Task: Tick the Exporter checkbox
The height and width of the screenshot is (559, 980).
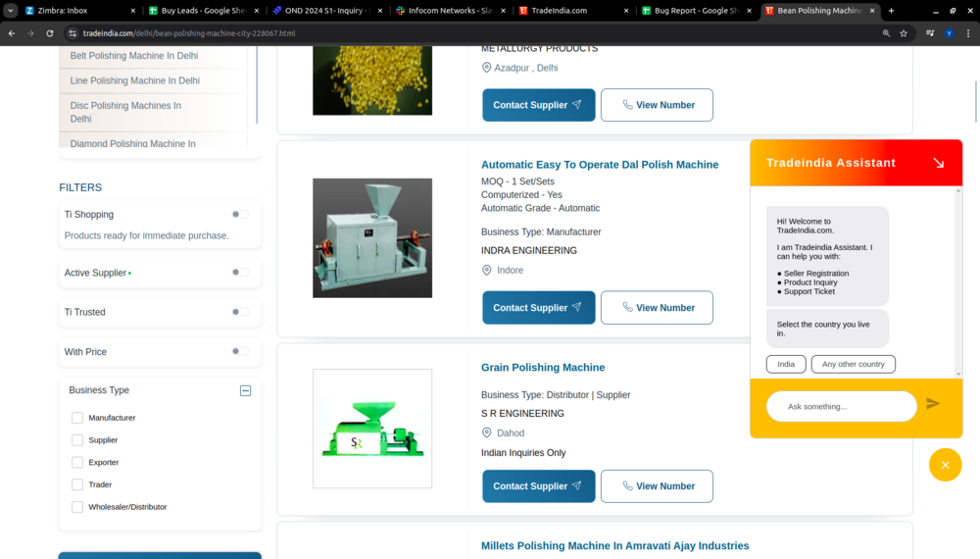Action: (77, 462)
